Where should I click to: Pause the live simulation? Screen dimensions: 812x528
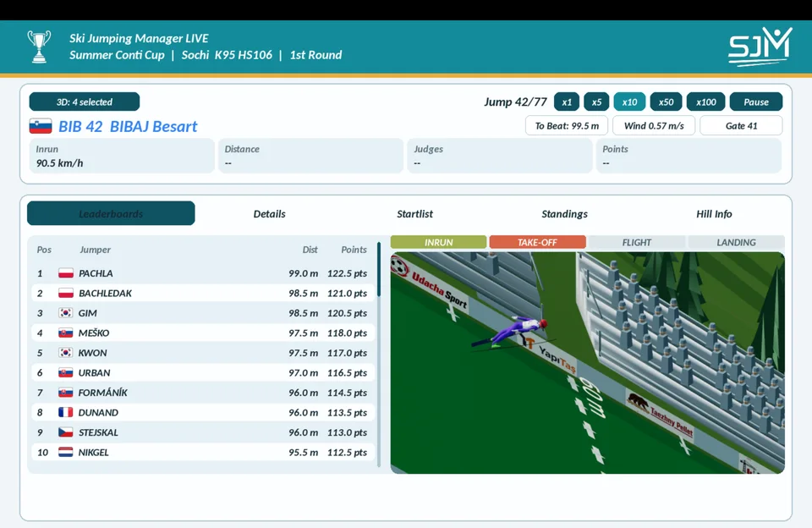click(756, 102)
